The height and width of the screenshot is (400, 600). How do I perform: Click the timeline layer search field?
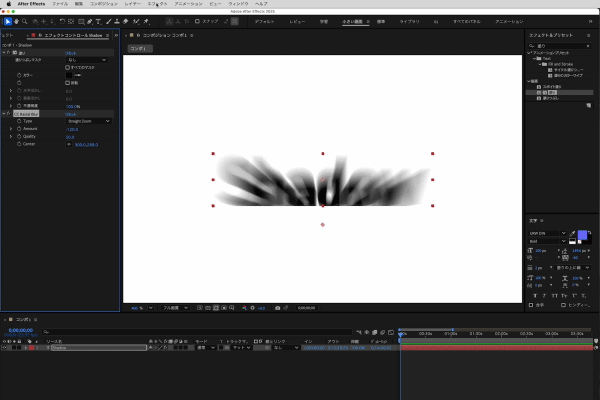197,332
